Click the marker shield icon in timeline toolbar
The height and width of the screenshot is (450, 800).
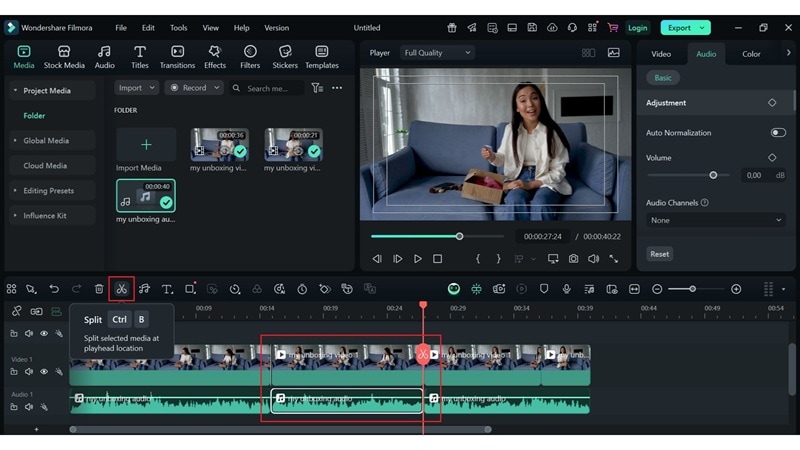pos(544,289)
